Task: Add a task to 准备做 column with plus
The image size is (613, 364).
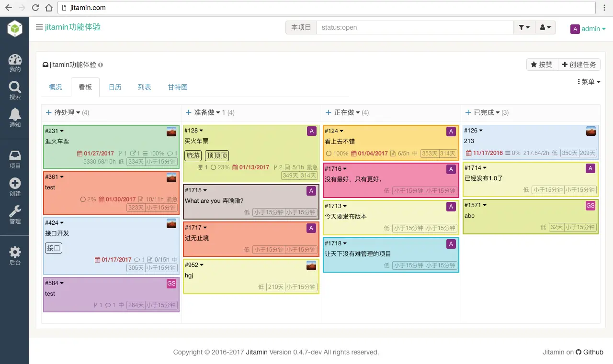Action: pyautogui.click(x=188, y=112)
